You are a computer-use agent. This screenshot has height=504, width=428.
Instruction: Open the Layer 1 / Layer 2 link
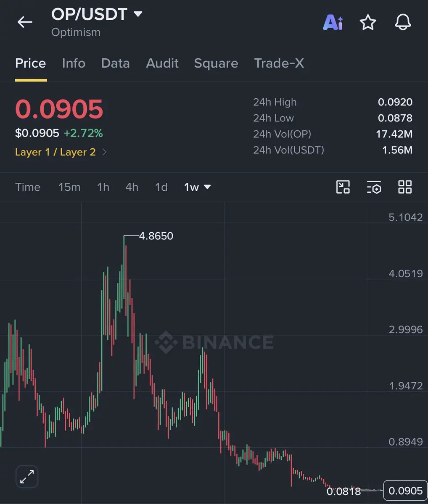pyautogui.click(x=55, y=152)
